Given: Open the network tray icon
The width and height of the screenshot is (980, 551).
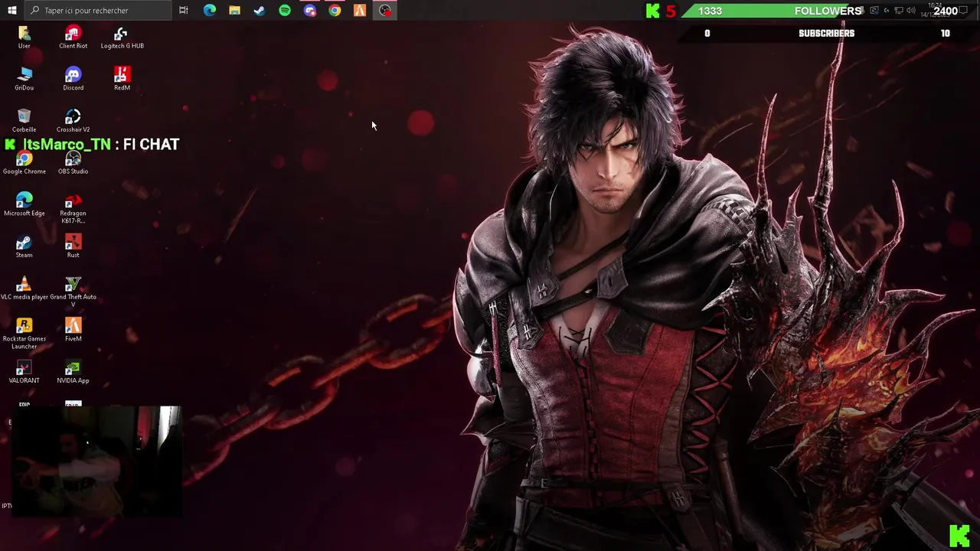Looking at the screenshot, I should [899, 10].
